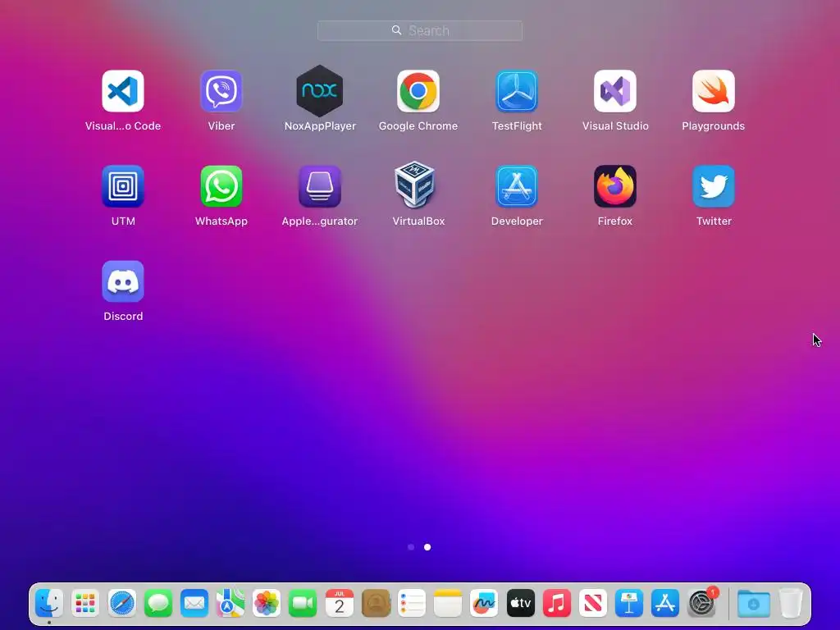Click the Launchpad Search field
Image resolution: width=840 pixels, height=630 pixels.
(x=420, y=30)
